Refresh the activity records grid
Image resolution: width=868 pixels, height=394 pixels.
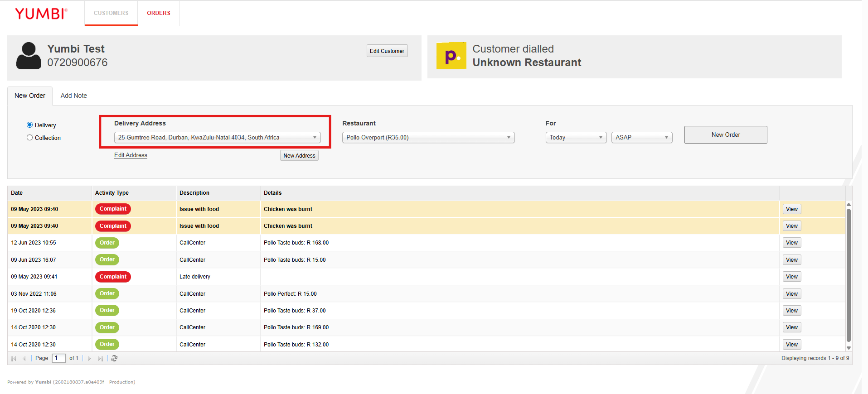click(x=114, y=358)
